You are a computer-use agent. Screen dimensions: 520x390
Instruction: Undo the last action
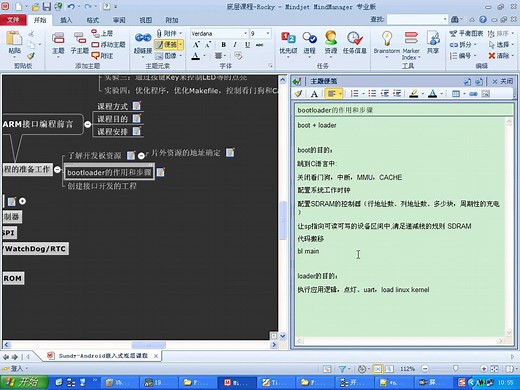(71, 6)
